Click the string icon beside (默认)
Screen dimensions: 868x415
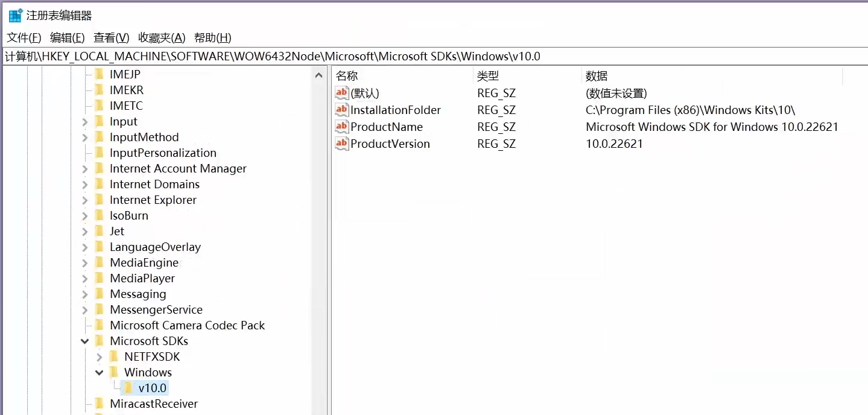pos(341,93)
